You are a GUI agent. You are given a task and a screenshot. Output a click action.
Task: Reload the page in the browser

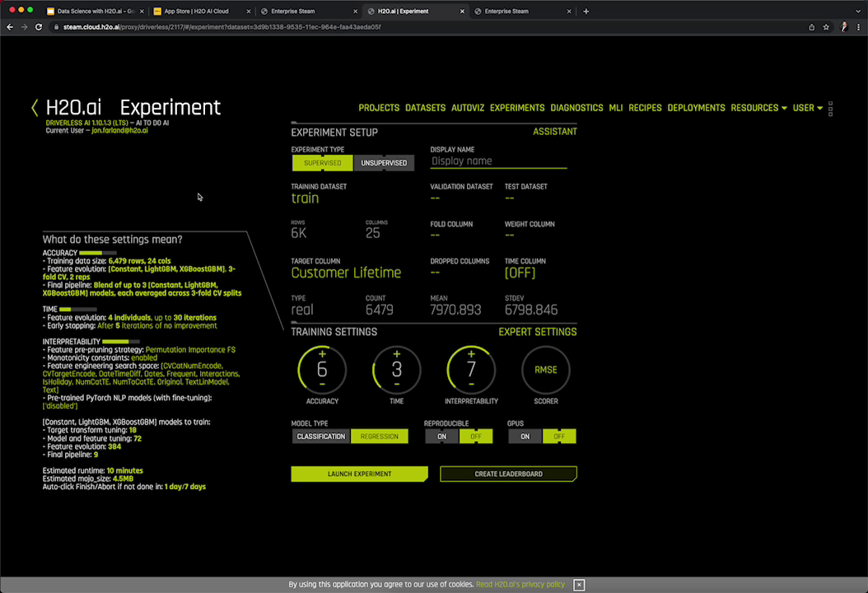[x=37, y=27]
